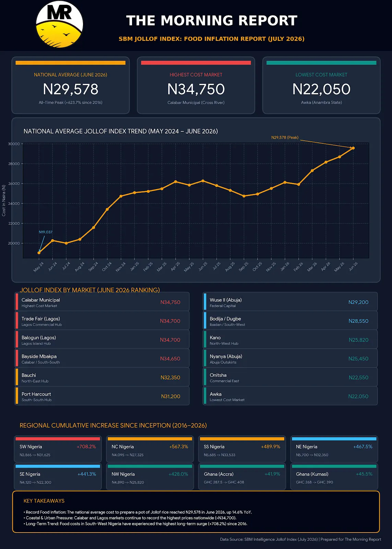Click the NE Nigeria +467.5% value
The image size is (392, 549).
(363, 447)
